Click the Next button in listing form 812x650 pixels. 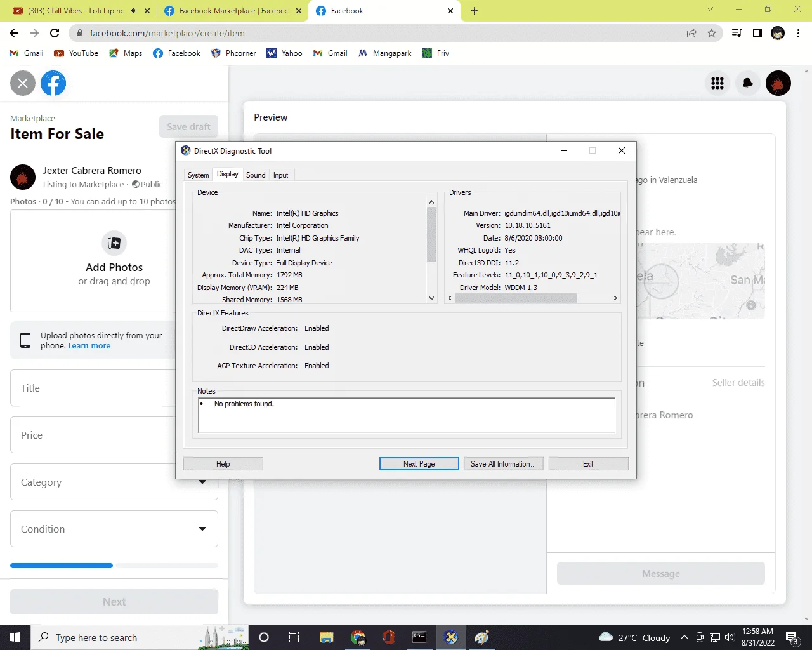(x=114, y=601)
